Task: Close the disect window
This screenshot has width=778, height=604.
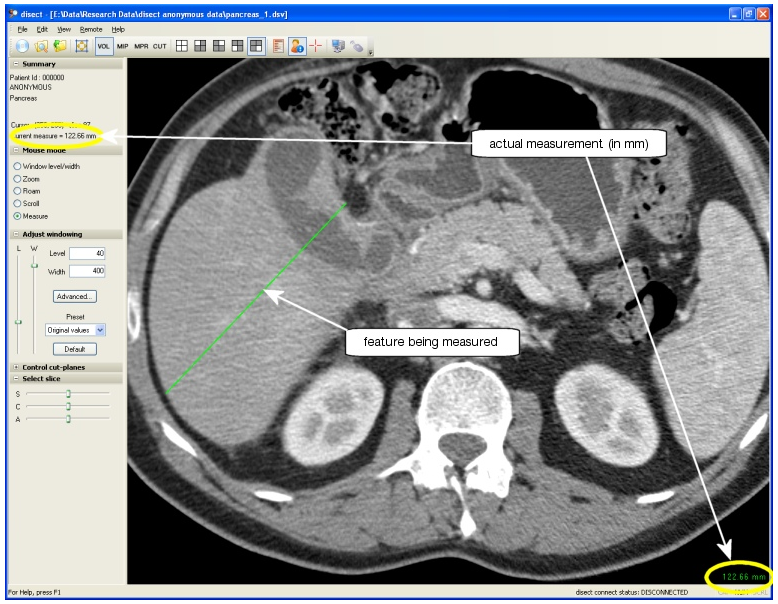Action: (763, 14)
